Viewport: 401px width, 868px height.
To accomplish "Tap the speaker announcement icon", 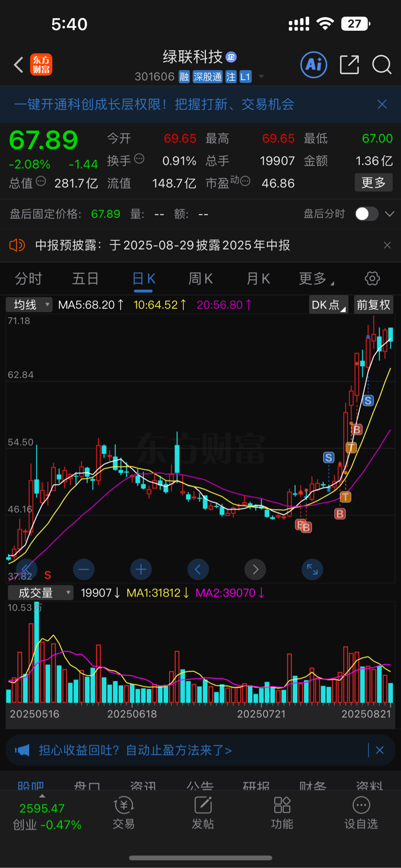I will pos(17,245).
